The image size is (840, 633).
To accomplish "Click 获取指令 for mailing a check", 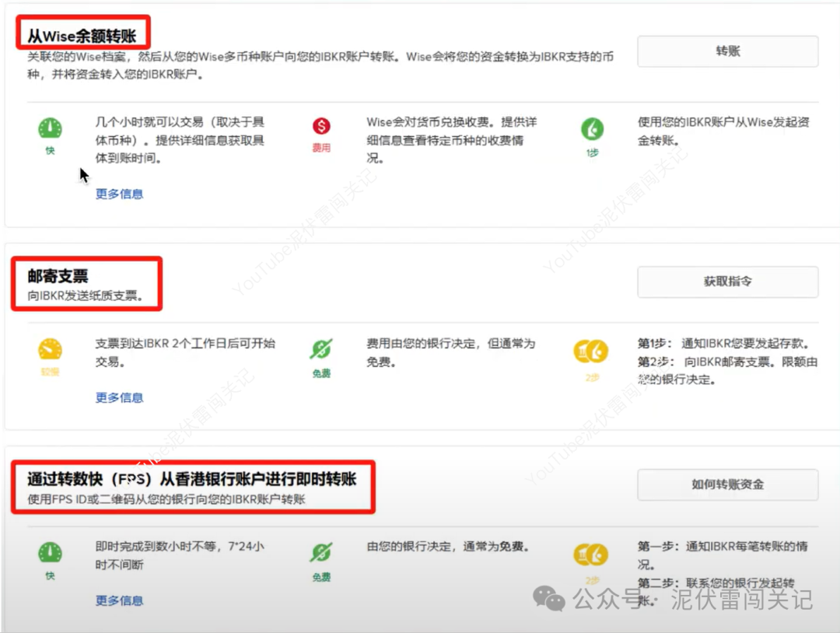I will [x=726, y=282].
